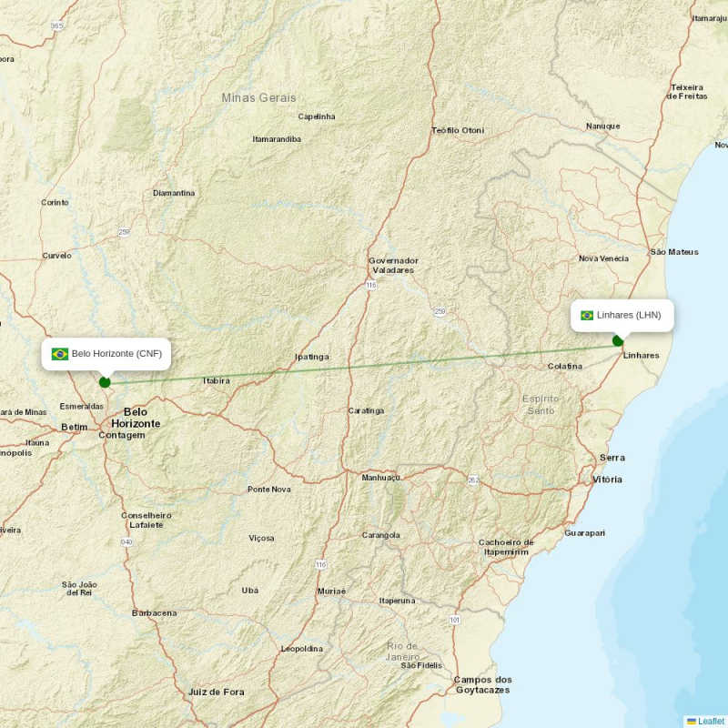This screenshot has height=728, width=728.
Task: Click the Muriaé city label
Action: [331, 591]
